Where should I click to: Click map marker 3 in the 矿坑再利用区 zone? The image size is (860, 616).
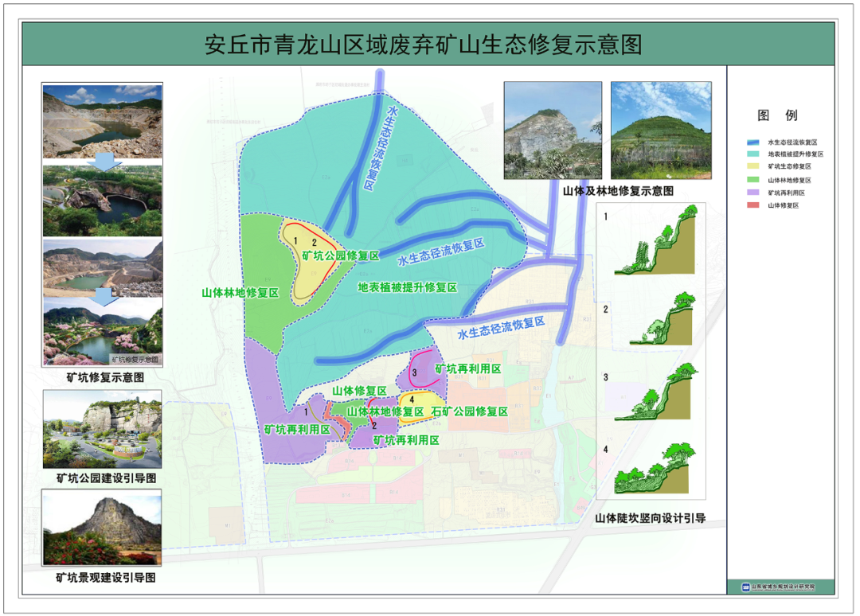[414, 372]
